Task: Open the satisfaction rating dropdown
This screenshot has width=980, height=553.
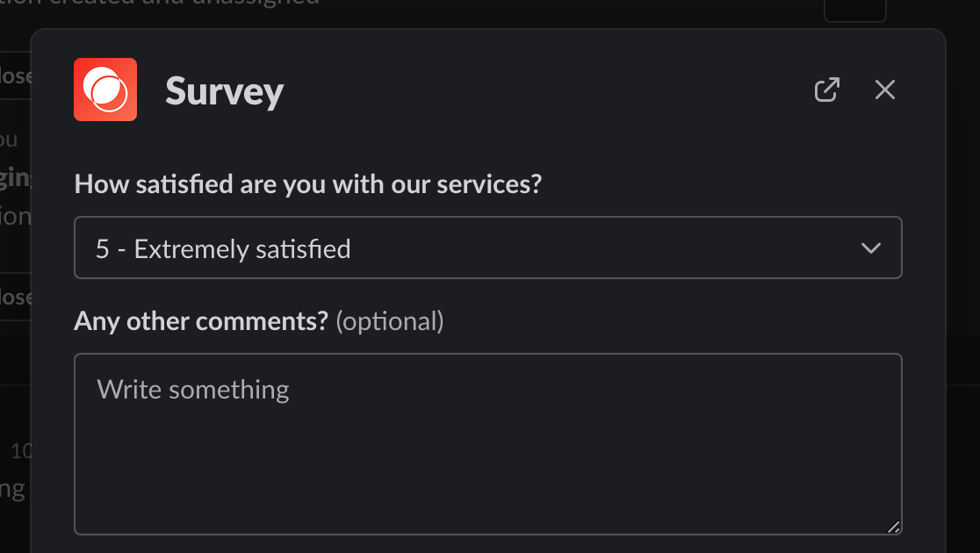Action: click(487, 248)
